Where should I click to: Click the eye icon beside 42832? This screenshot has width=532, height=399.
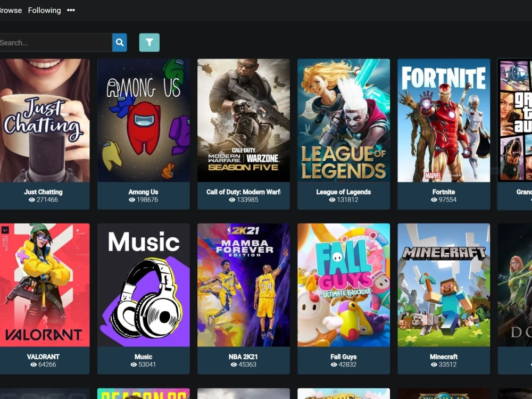[334, 365]
